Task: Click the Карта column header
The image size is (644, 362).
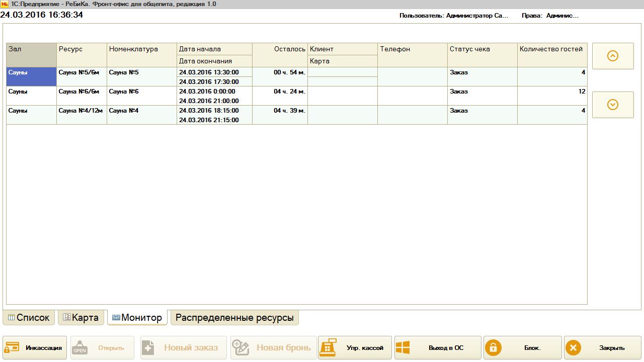Action: (x=343, y=61)
